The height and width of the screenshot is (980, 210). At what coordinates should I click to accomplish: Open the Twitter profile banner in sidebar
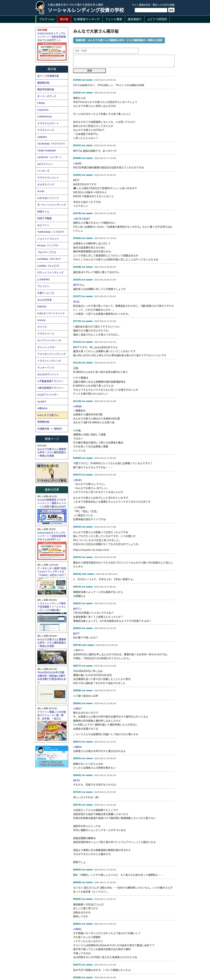click(x=52, y=756)
